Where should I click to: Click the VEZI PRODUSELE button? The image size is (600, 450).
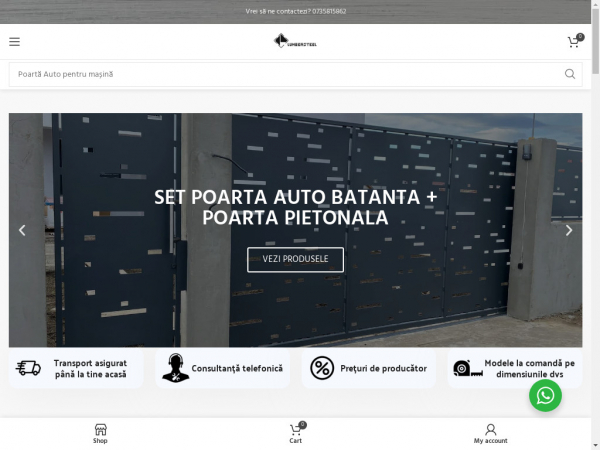coord(295,259)
